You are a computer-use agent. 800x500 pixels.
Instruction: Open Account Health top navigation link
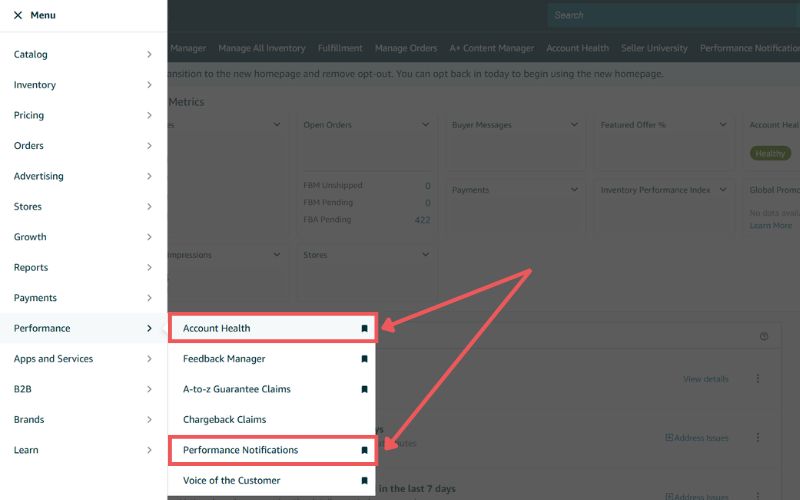[x=578, y=48]
